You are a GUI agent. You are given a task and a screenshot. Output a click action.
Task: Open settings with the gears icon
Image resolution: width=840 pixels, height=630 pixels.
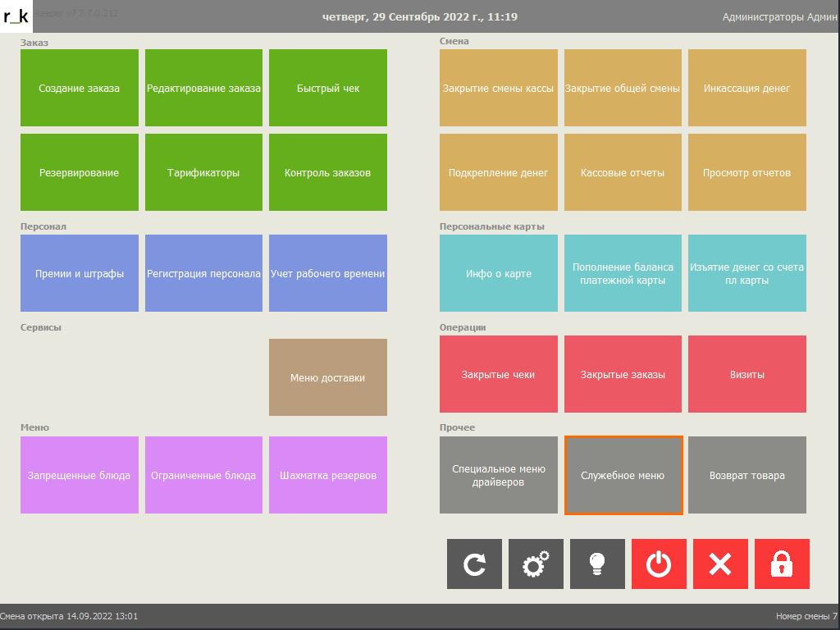click(536, 564)
